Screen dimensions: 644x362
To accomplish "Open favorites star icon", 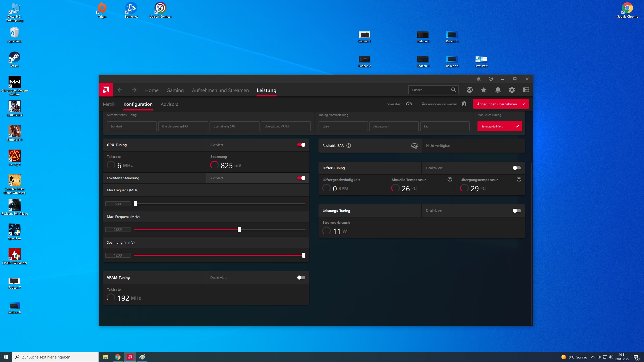I will (x=484, y=90).
